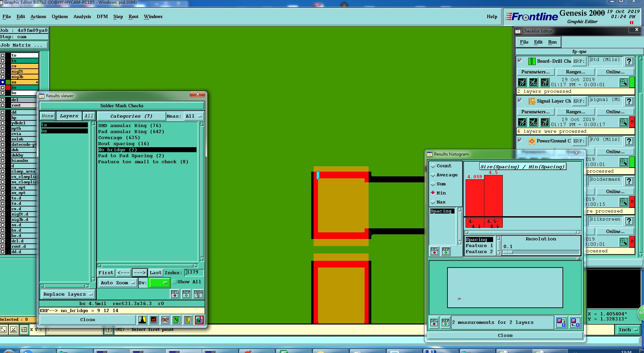The height and width of the screenshot is (353, 644).
Task: Click the green numbered-page icon in Results viewer
Action: (176, 320)
